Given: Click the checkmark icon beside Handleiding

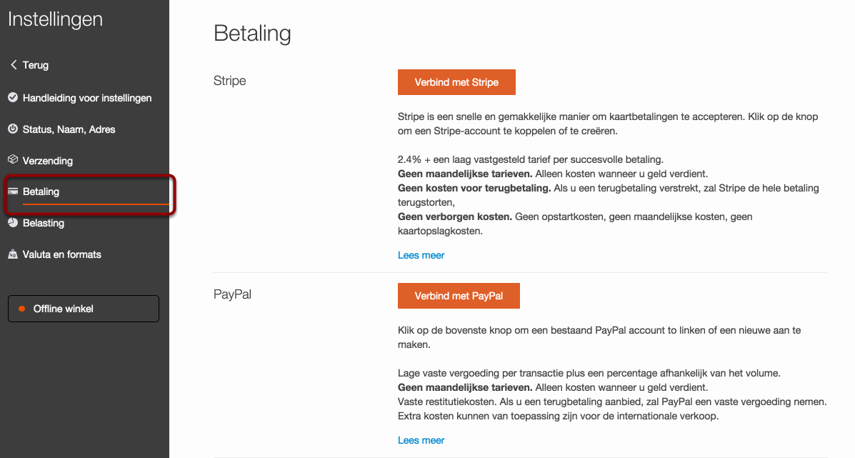Looking at the screenshot, I should click(x=13, y=98).
